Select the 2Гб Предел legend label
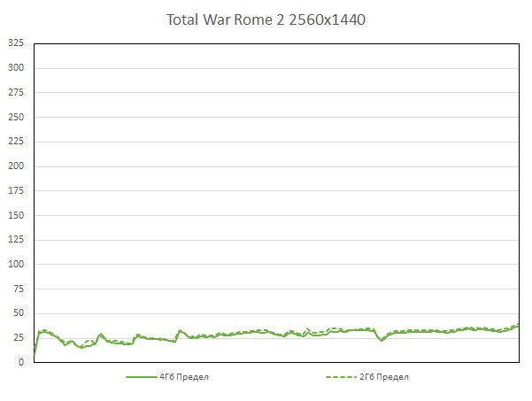 pos(385,376)
